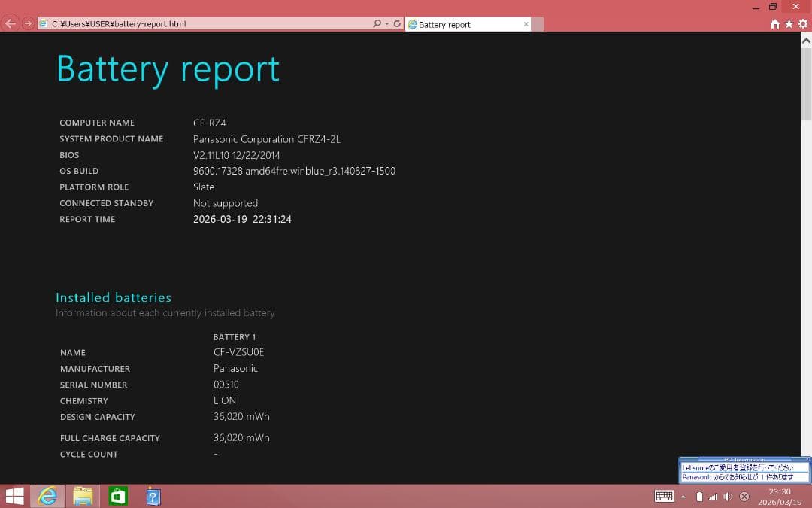The image size is (812, 508).
Task: Close the Battery report tab
Action: 526,24
